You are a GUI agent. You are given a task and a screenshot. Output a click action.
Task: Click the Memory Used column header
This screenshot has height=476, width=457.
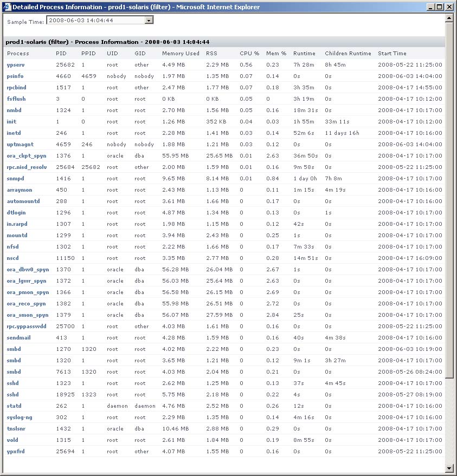pos(181,54)
